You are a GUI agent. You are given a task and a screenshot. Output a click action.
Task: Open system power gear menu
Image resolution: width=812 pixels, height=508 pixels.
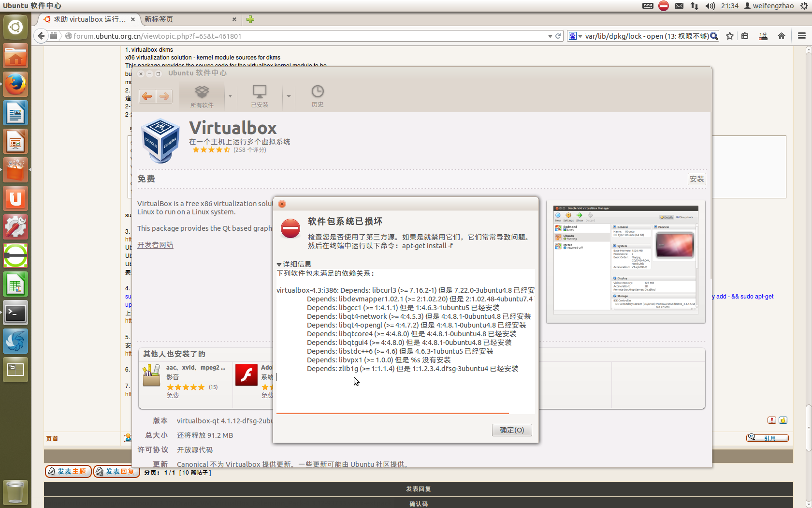click(x=804, y=6)
